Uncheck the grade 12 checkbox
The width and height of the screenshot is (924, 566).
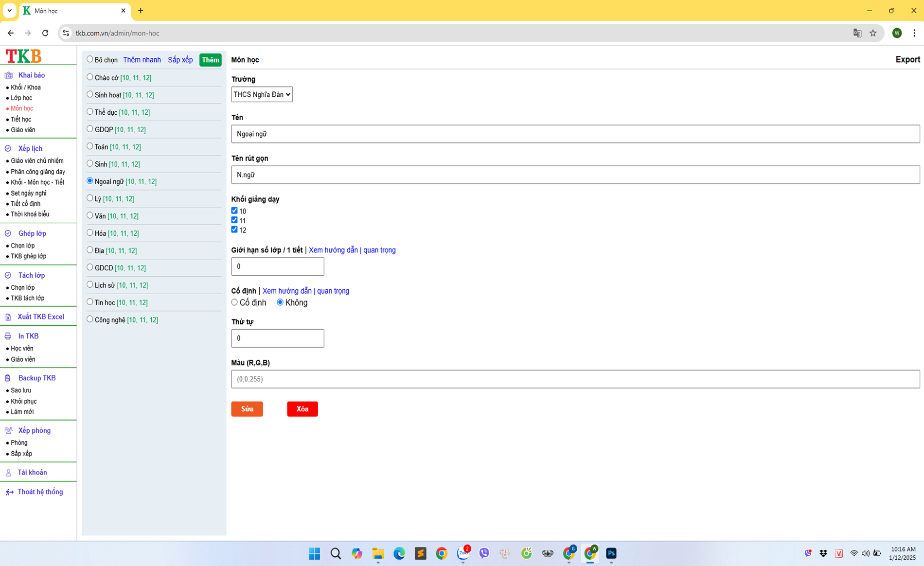coord(234,230)
